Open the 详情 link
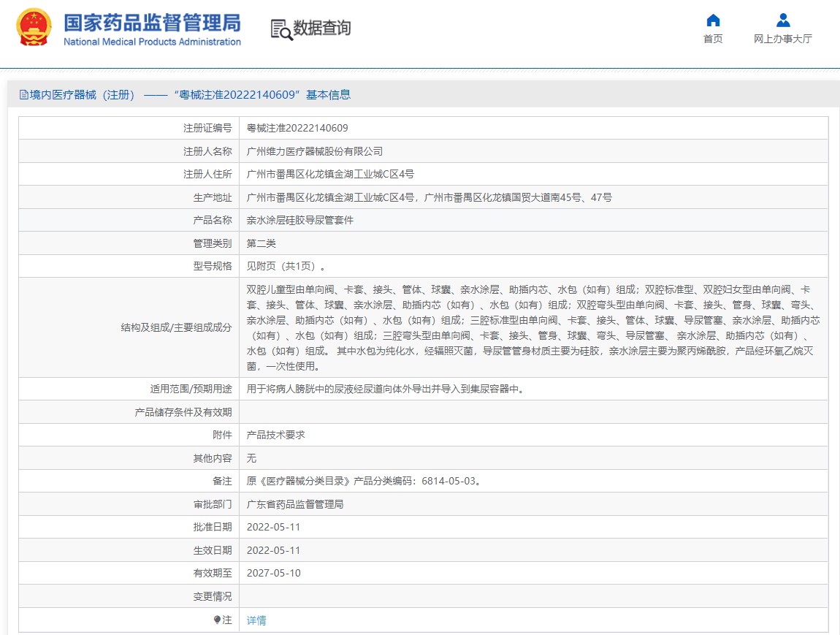 tap(256, 620)
